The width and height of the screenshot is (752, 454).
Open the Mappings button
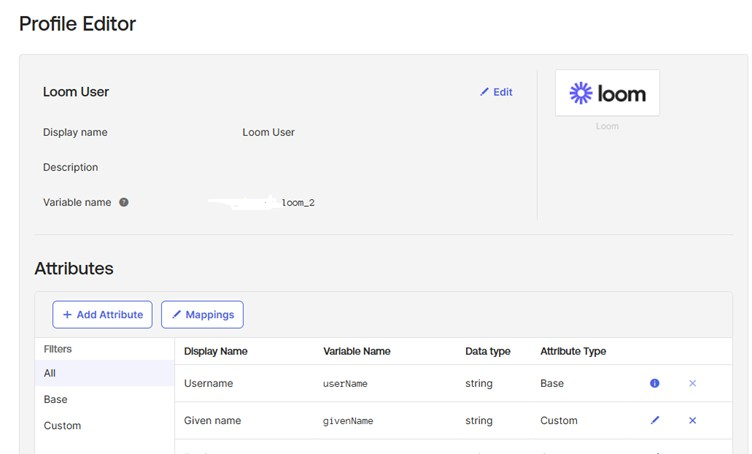point(202,314)
